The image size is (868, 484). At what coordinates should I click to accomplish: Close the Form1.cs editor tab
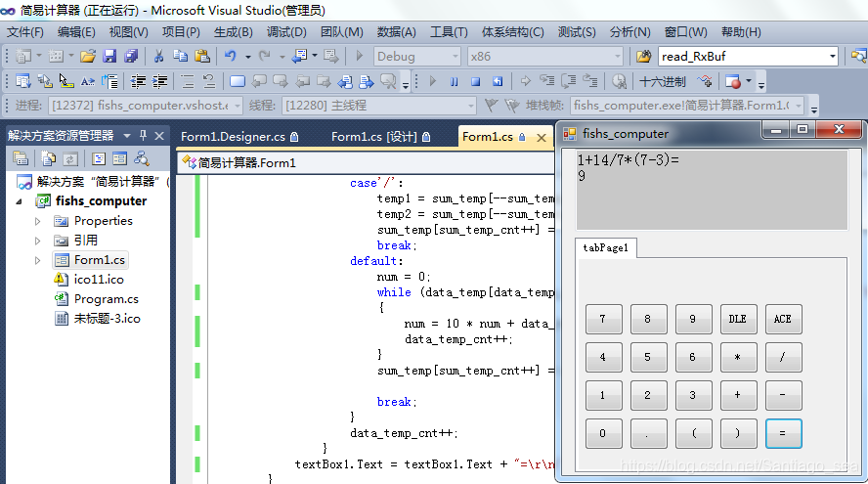542,137
